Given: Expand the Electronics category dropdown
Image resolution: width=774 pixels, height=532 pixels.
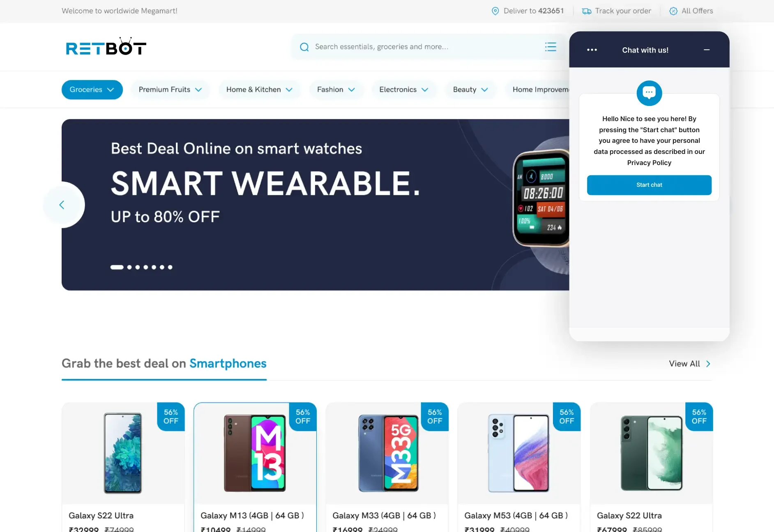Looking at the screenshot, I should tap(404, 89).
